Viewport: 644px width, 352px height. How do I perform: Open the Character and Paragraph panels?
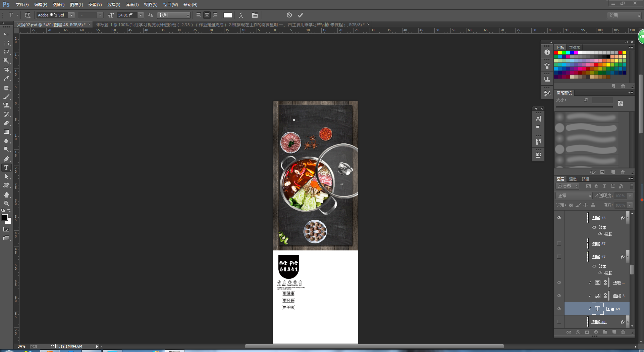[255, 15]
